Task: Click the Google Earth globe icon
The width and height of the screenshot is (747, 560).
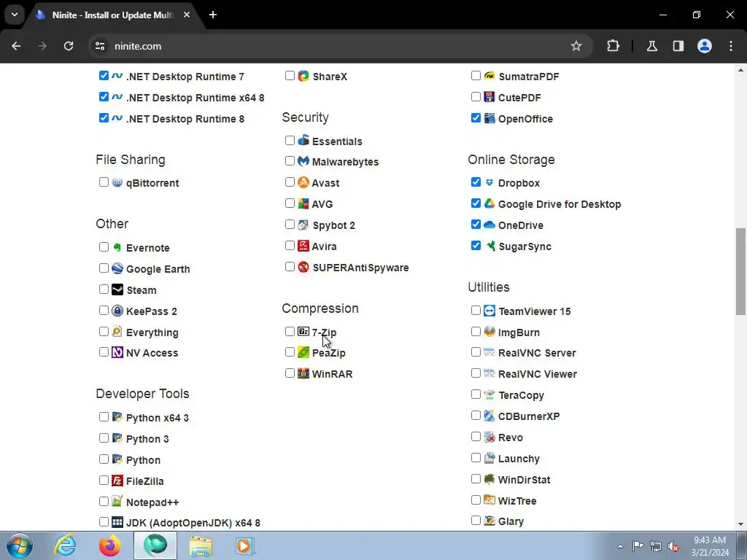Action: [117, 268]
